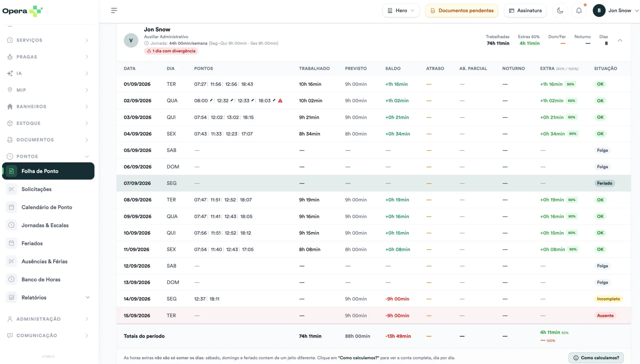Click the Comunicação chat icon in sidebar
640x364 pixels.
tap(10, 336)
